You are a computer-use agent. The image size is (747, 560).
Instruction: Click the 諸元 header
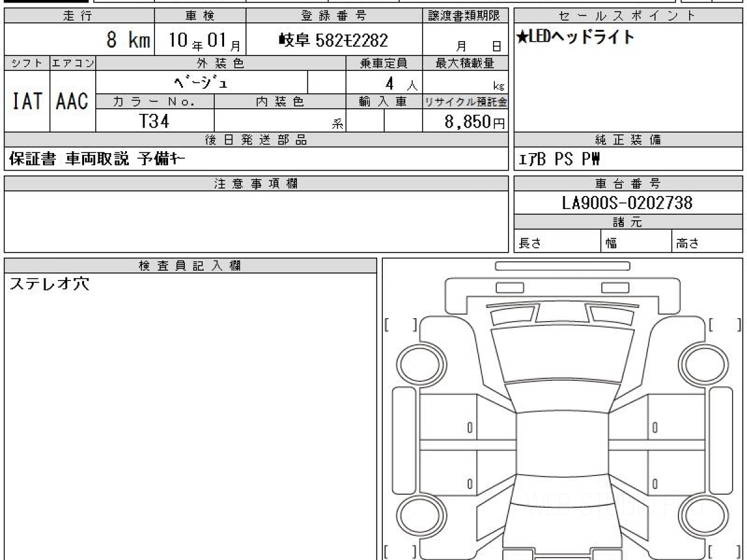pos(628,222)
